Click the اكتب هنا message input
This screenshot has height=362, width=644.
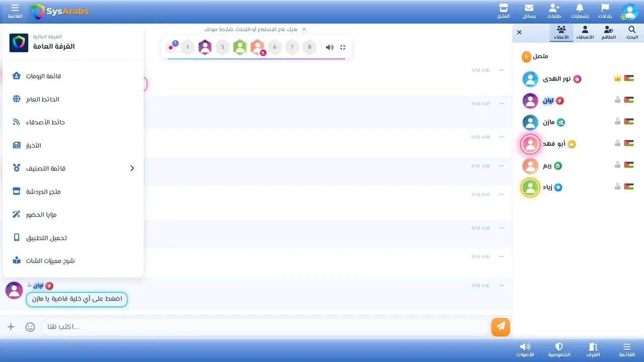[x=265, y=327]
